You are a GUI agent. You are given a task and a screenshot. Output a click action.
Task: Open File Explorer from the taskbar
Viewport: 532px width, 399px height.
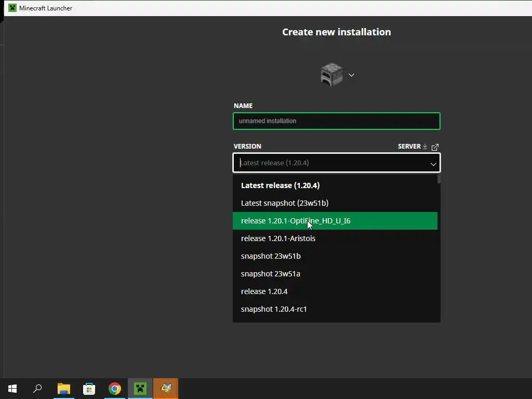click(x=64, y=389)
